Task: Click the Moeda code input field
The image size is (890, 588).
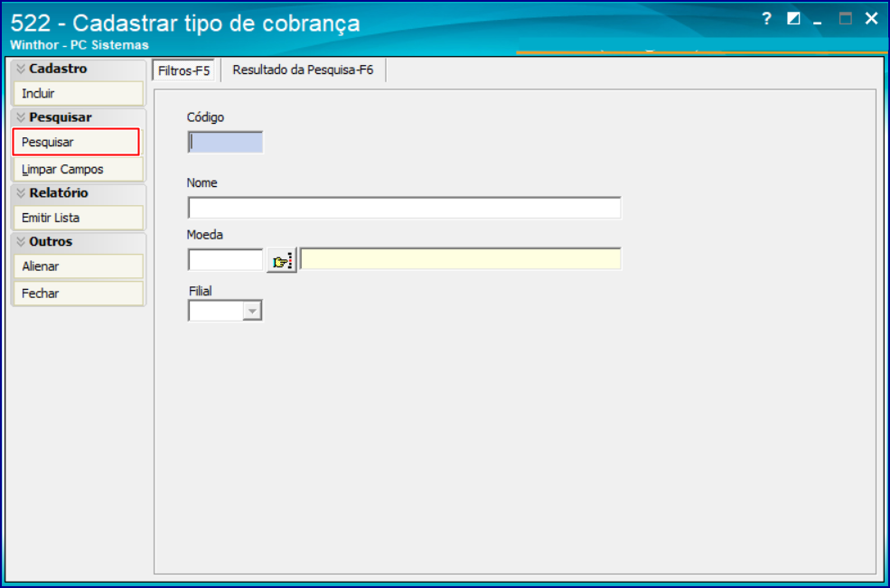Action: pos(225,260)
